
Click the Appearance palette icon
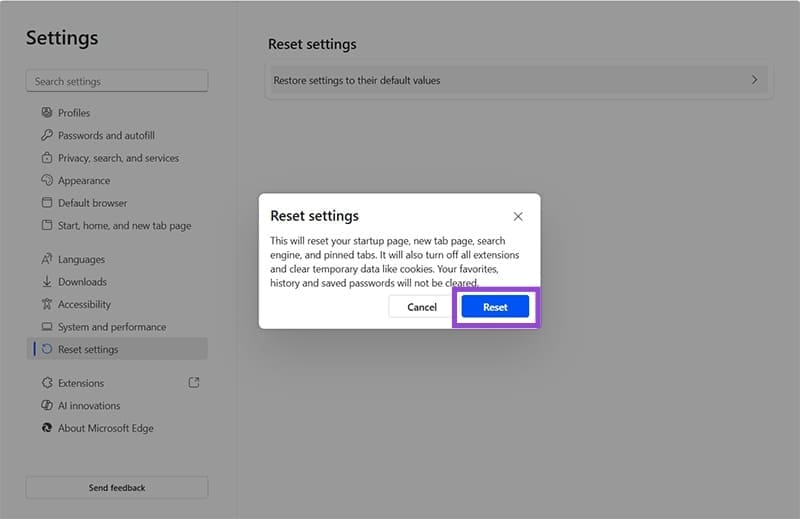pyautogui.click(x=47, y=181)
